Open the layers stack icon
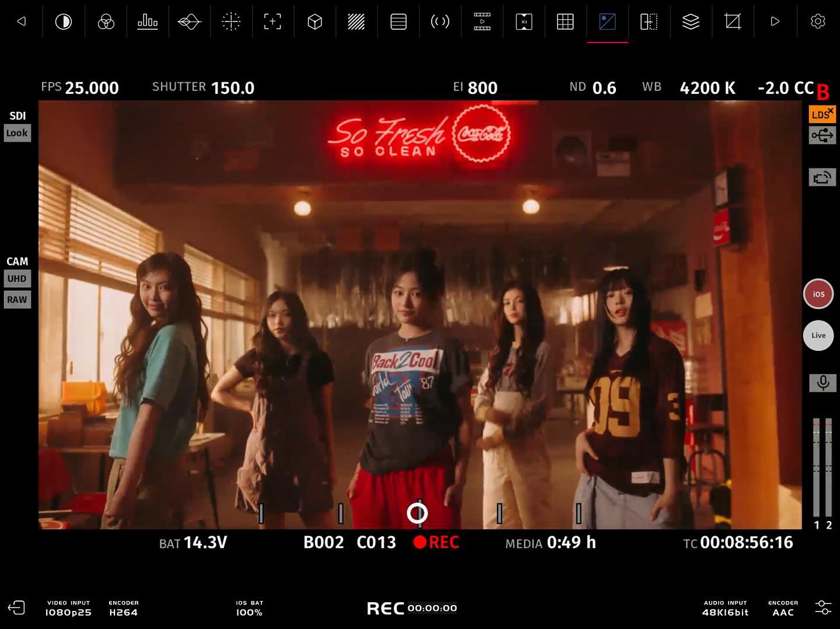The width and height of the screenshot is (840, 629). (691, 22)
